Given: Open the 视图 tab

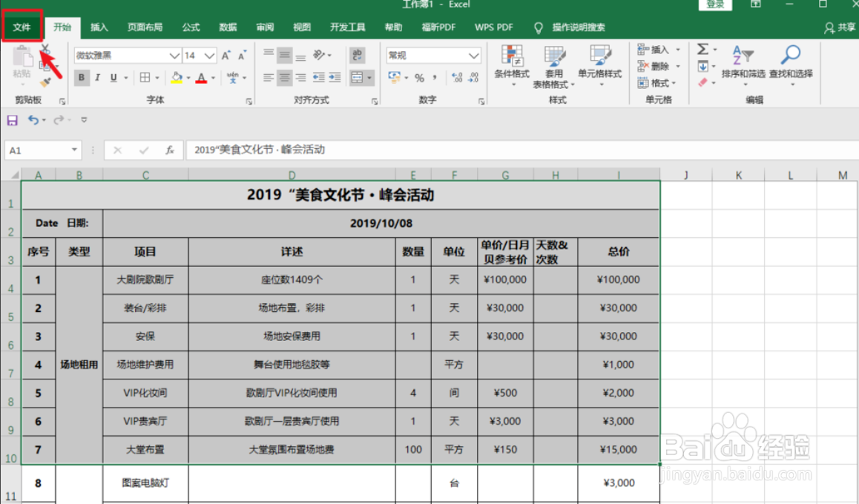Looking at the screenshot, I should point(302,27).
